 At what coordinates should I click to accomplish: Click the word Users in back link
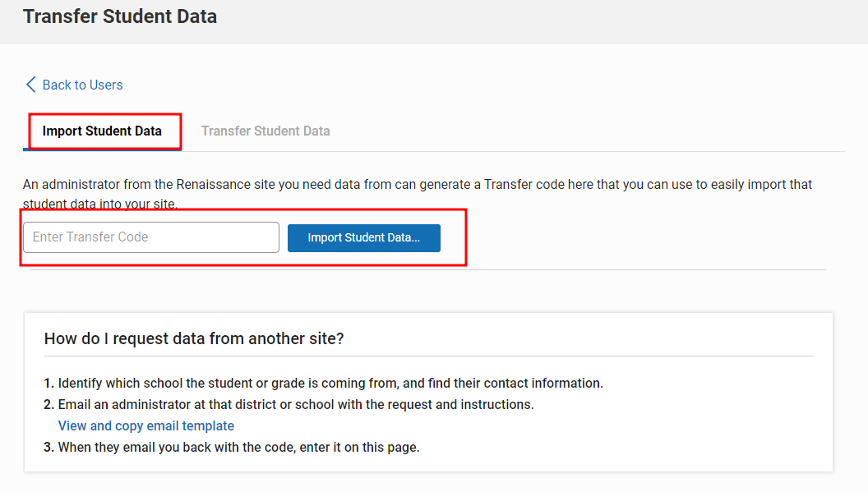pyautogui.click(x=106, y=85)
